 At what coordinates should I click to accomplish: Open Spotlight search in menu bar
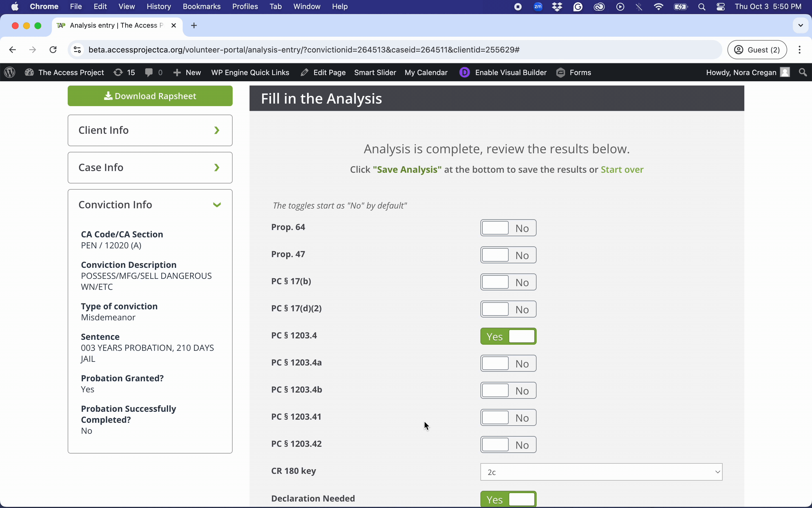pyautogui.click(x=701, y=7)
